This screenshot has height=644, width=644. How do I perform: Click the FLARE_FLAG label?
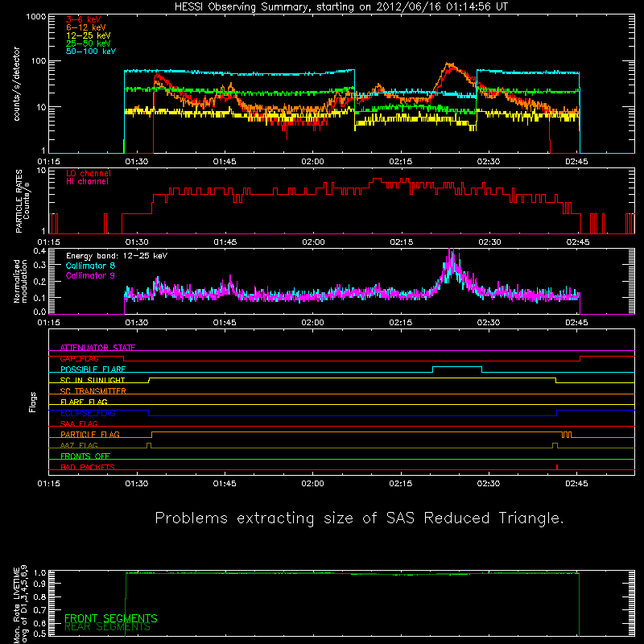click(84, 402)
